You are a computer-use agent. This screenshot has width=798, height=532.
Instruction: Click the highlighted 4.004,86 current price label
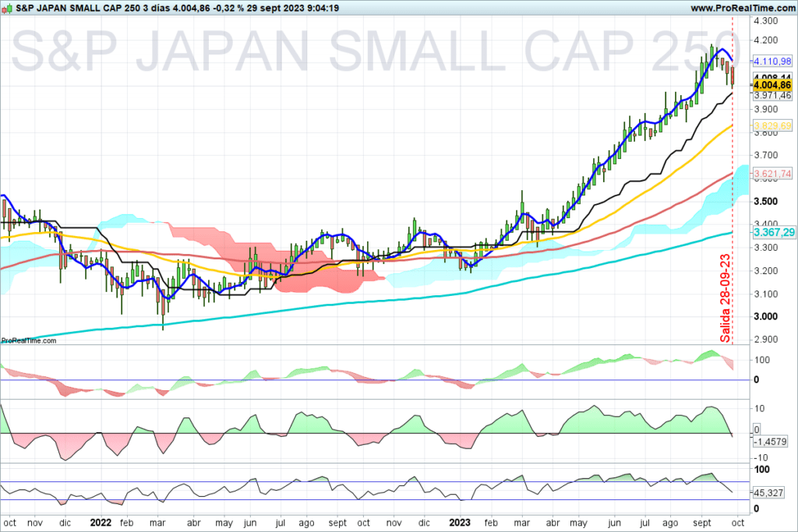tap(772, 85)
